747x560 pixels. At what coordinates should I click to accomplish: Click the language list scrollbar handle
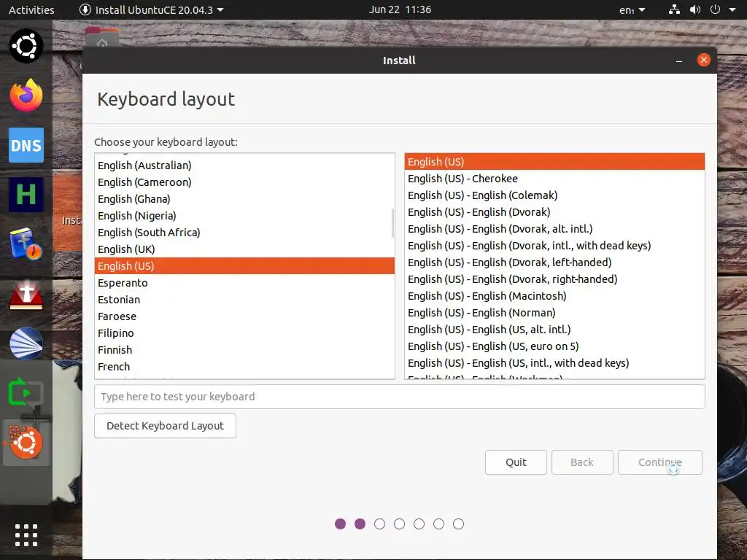(392, 222)
